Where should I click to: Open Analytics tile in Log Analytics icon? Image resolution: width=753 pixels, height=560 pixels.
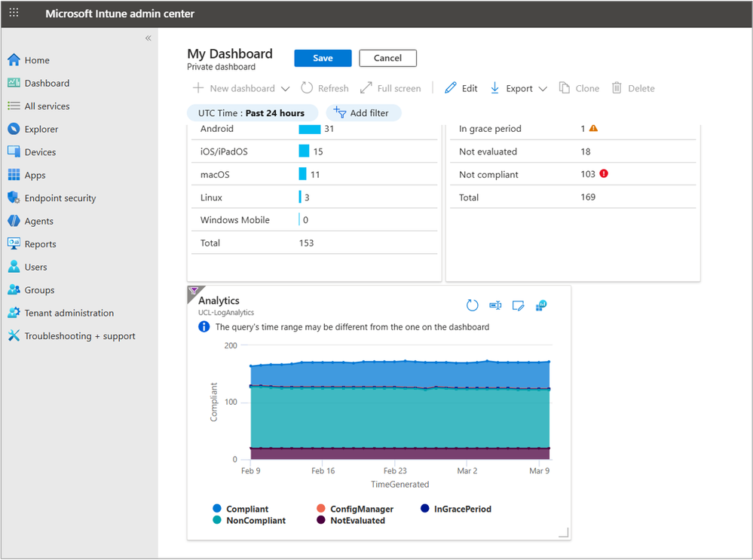point(541,305)
